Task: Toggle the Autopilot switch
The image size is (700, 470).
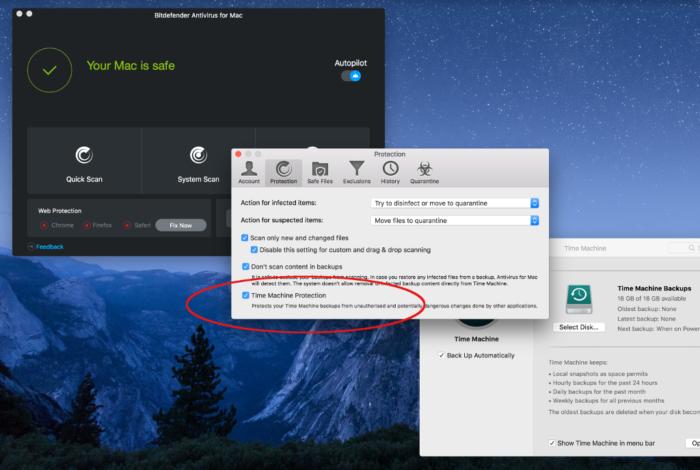Action: click(x=351, y=76)
